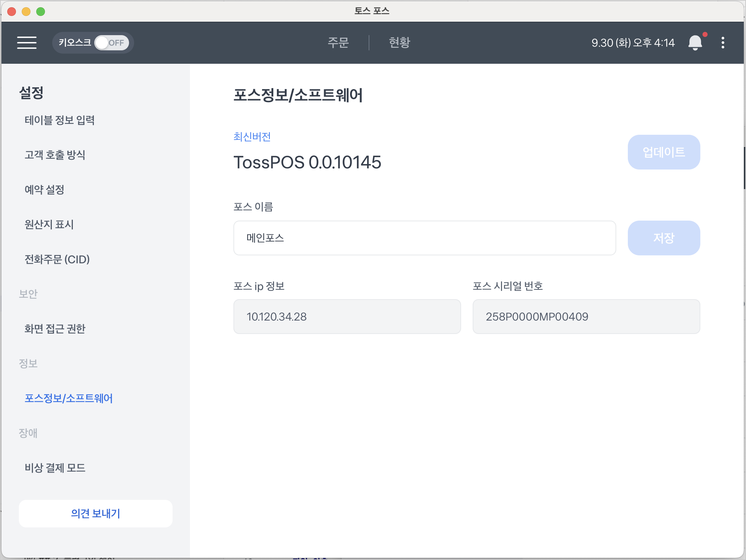Viewport: 746px width, 560px height.
Task: Switch to the 현황 tab
Action: (x=399, y=42)
